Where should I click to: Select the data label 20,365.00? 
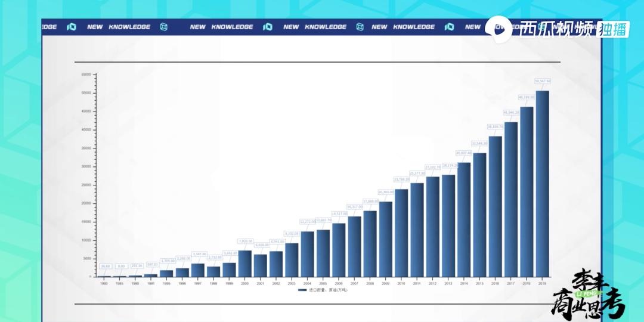click(x=386, y=192)
